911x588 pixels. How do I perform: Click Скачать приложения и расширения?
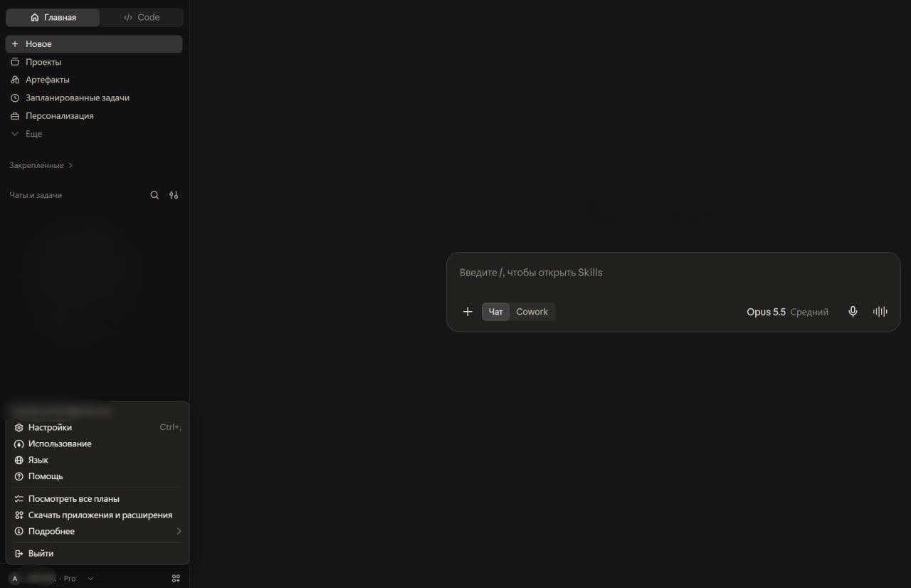[x=98, y=515]
